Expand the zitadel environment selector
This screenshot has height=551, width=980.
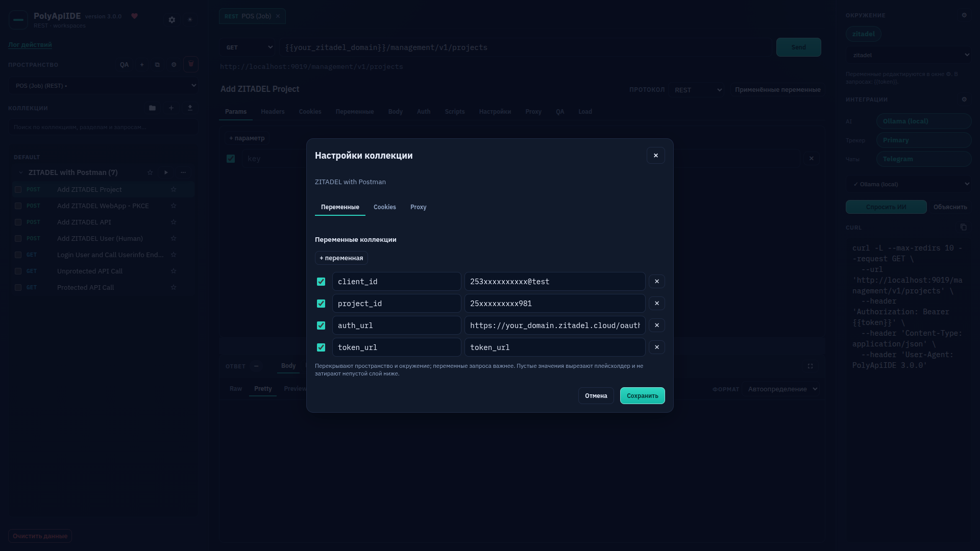point(909,55)
